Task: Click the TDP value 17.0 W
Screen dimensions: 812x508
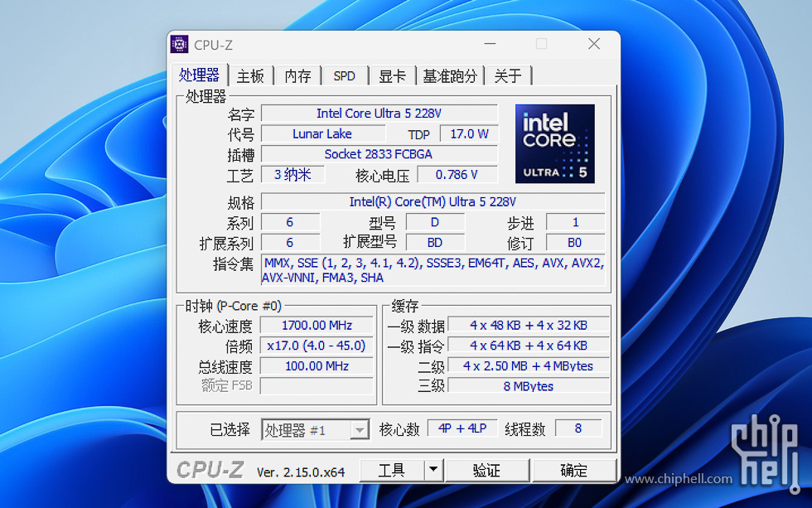Action: 469,134
